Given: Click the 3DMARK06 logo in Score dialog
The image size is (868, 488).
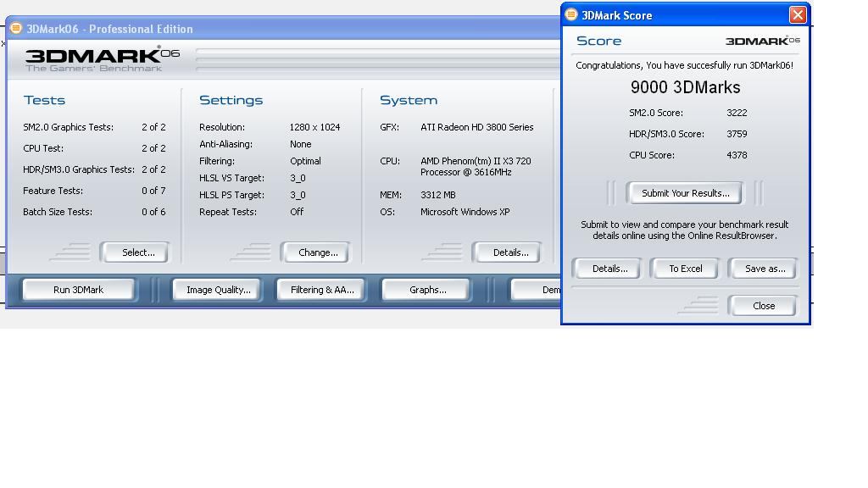Looking at the screenshot, I should tap(762, 41).
